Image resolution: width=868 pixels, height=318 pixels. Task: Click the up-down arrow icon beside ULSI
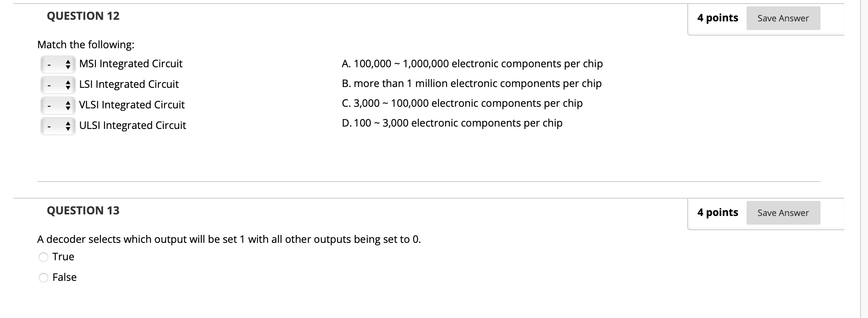[x=68, y=125]
